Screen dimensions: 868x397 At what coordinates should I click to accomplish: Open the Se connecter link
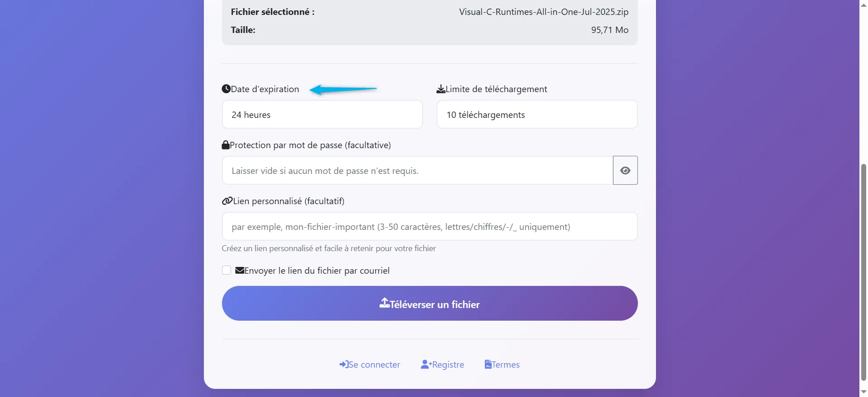[x=370, y=364]
